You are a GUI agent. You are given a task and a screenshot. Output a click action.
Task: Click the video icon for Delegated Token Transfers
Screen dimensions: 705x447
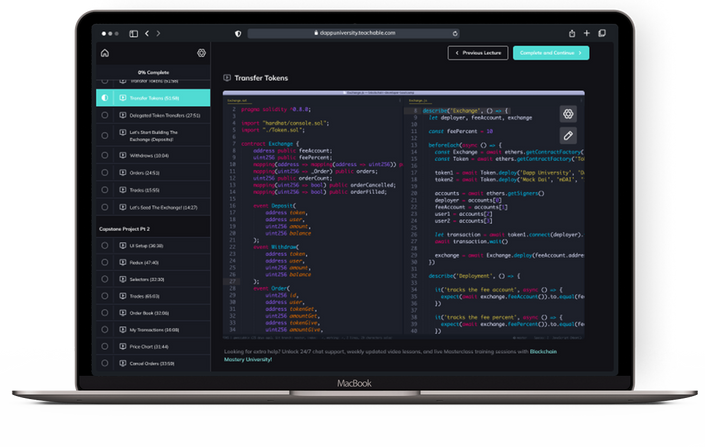[x=122, y=115]
